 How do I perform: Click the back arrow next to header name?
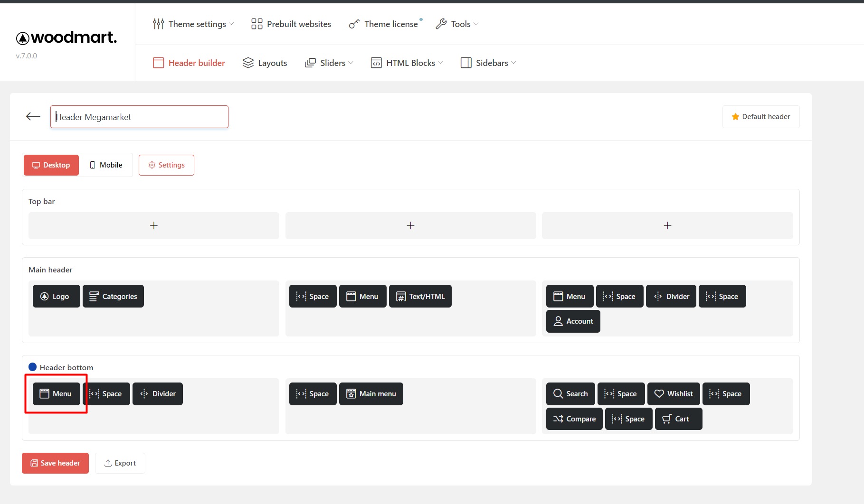point(33,117)
